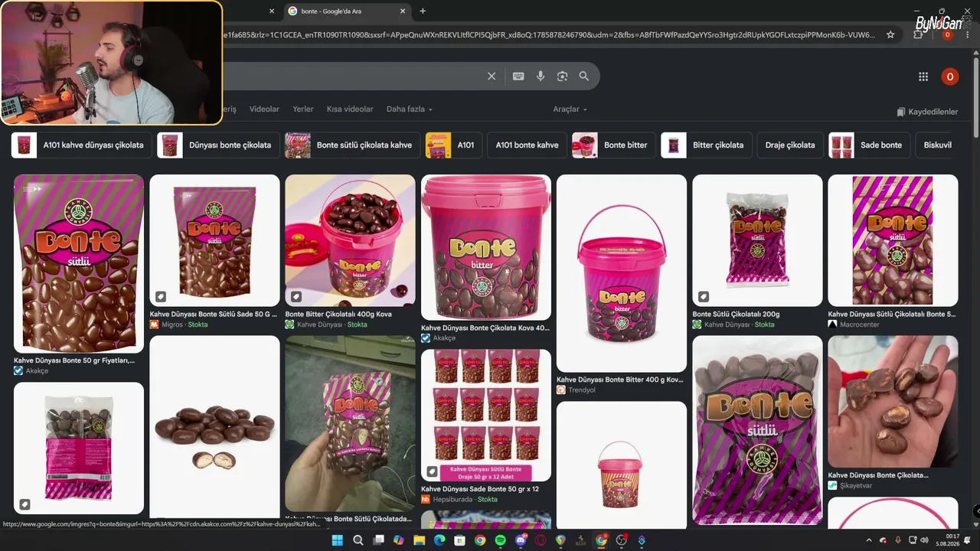Open Discord from the taskbar

tap(521, 540)
